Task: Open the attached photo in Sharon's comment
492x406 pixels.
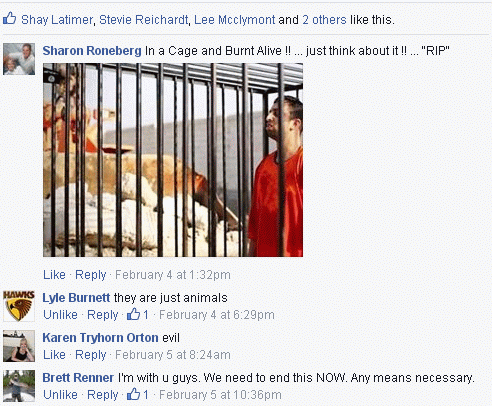Action: tap(173, 160)
